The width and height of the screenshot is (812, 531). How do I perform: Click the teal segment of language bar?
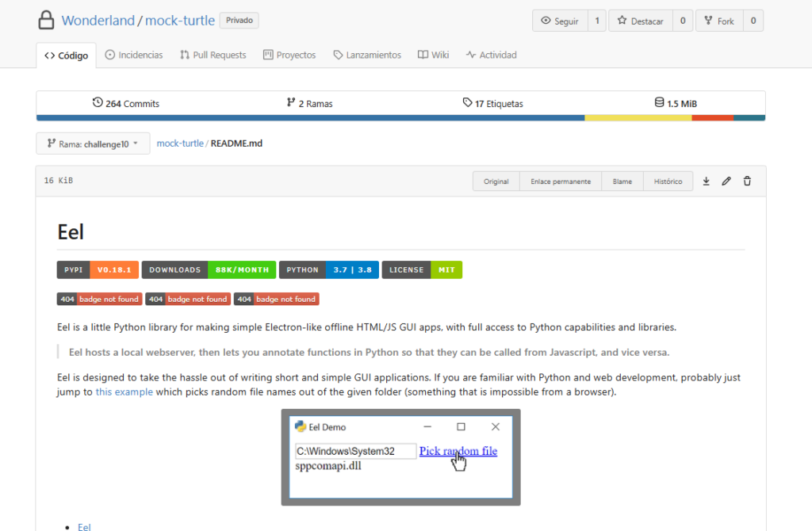pyautogui.click(x=749, y=118)
